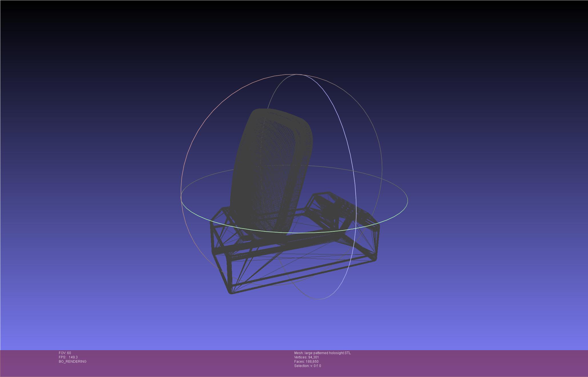588x377 pixels.
Task: Click the Faces: 188,650 count
Action: (306, 362)
